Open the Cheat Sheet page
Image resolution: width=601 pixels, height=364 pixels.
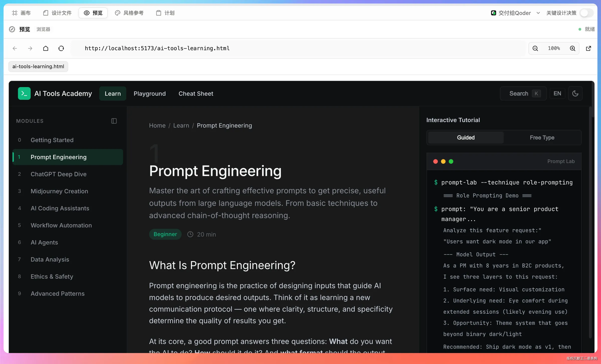pos(196,94)
